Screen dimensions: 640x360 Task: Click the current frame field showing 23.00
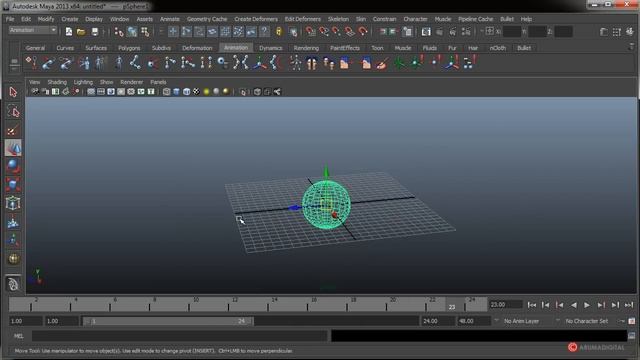tap(506, 304)
